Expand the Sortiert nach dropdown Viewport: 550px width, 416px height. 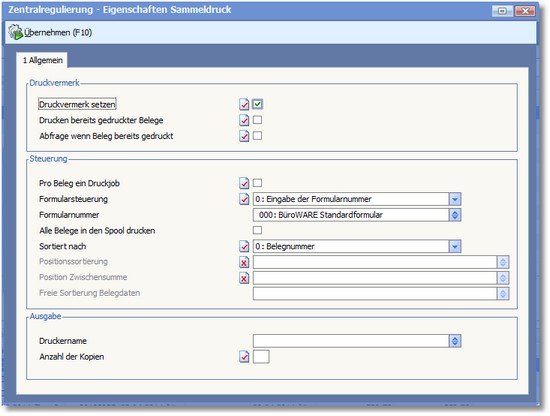tap(455, 247)
